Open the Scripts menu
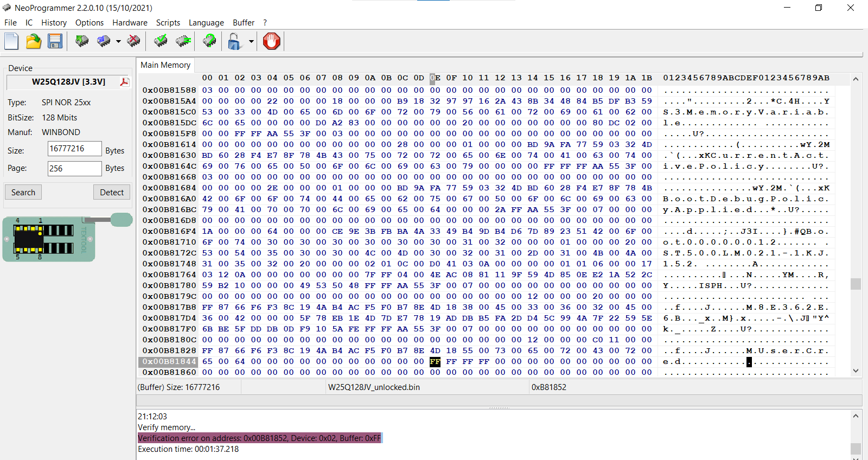868x460 pixels. point(168,23)
